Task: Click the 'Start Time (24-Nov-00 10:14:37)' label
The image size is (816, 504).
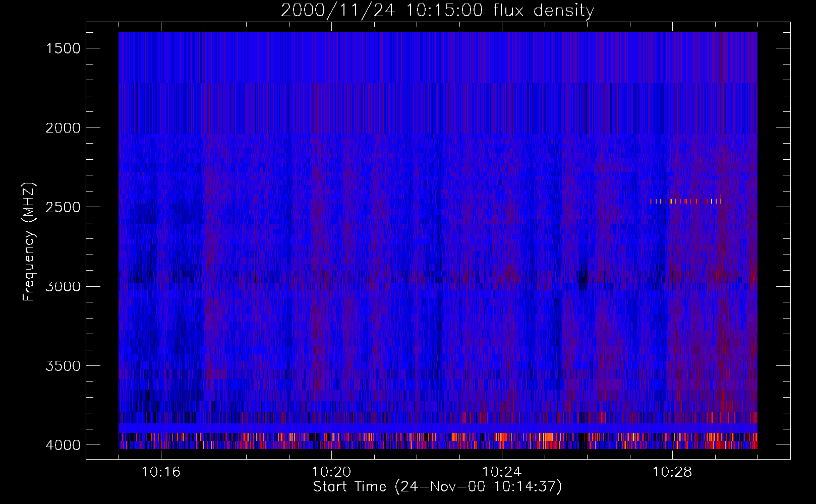Action: (x=437, y=487)
